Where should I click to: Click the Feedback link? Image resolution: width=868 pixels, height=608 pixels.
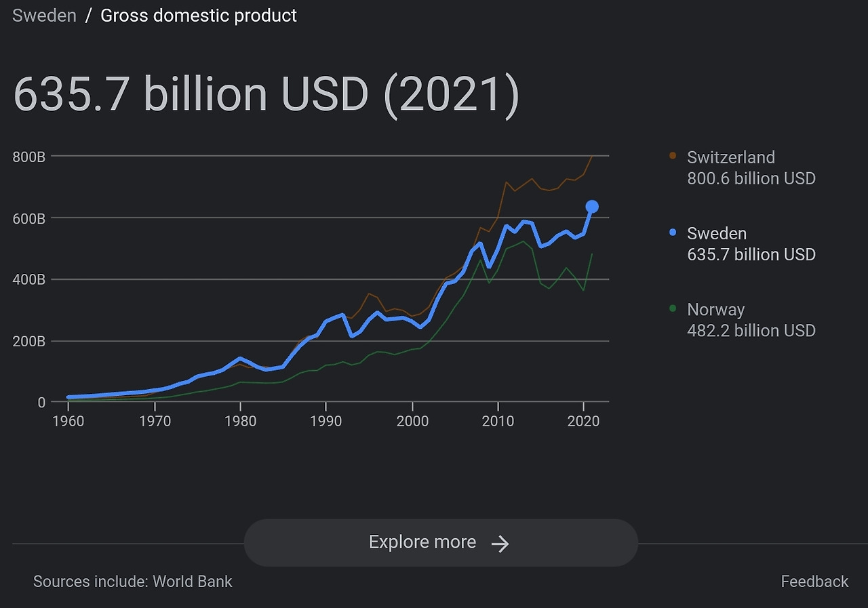click(x=814, y=582)
